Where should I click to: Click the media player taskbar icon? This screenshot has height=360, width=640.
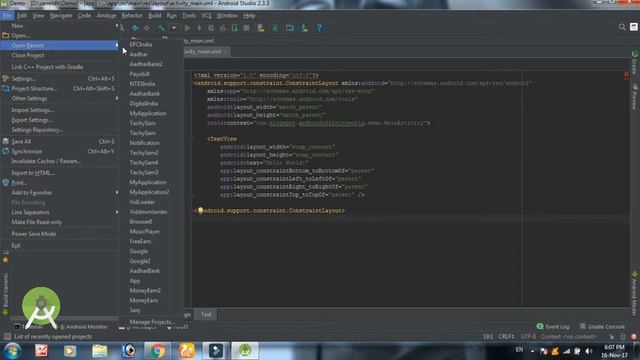point(70,351)
